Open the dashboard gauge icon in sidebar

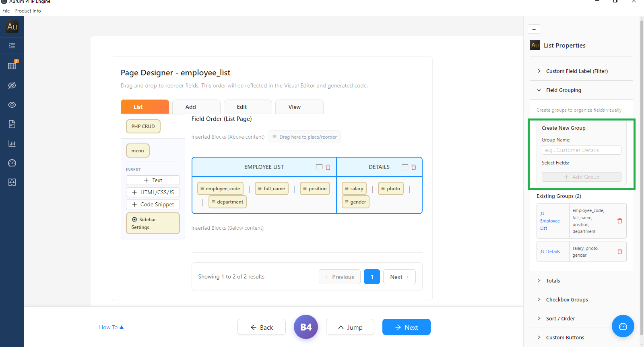(x=12, y=163)
